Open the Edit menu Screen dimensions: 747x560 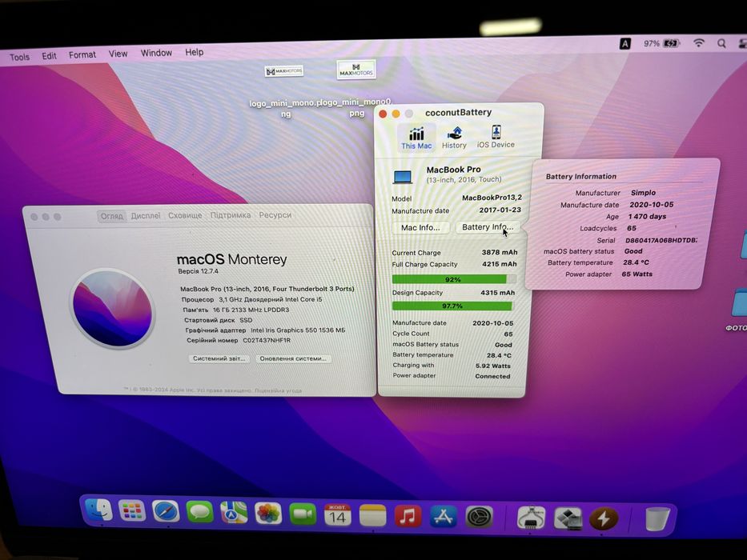[49, 56]
